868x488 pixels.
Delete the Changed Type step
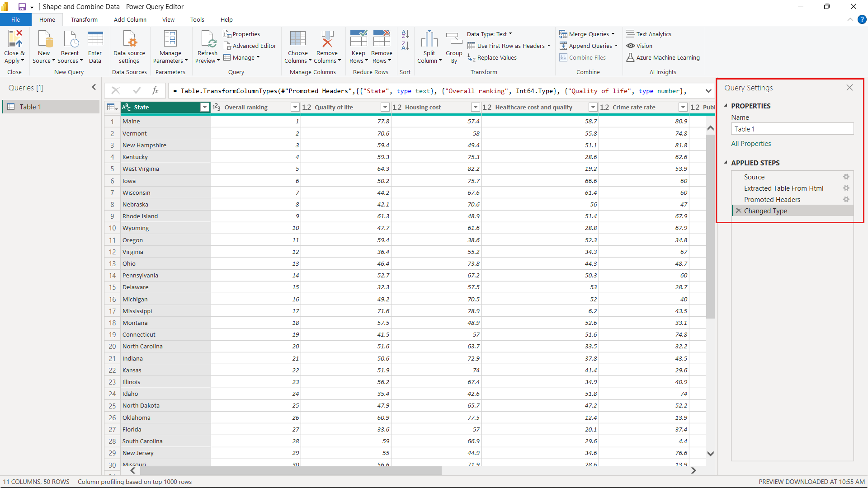point(739,211)
